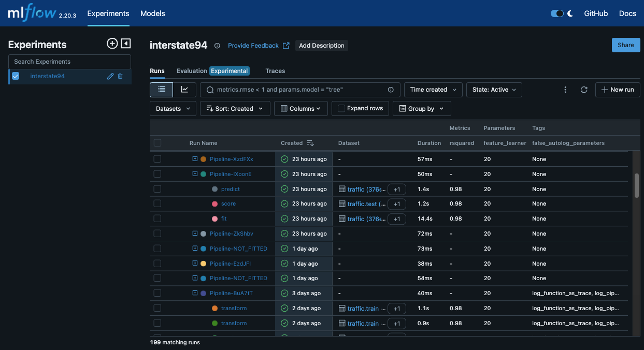The image size is (644, 350).
Task: Open the GitHub link
Action: tap(596, 13)
